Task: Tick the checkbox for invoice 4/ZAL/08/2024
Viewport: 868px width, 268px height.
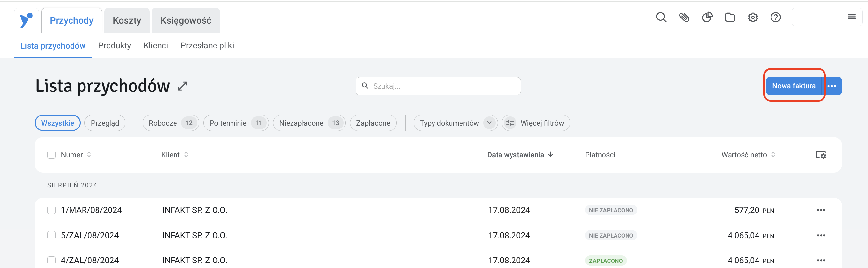Action: click(x=52, y=260)
